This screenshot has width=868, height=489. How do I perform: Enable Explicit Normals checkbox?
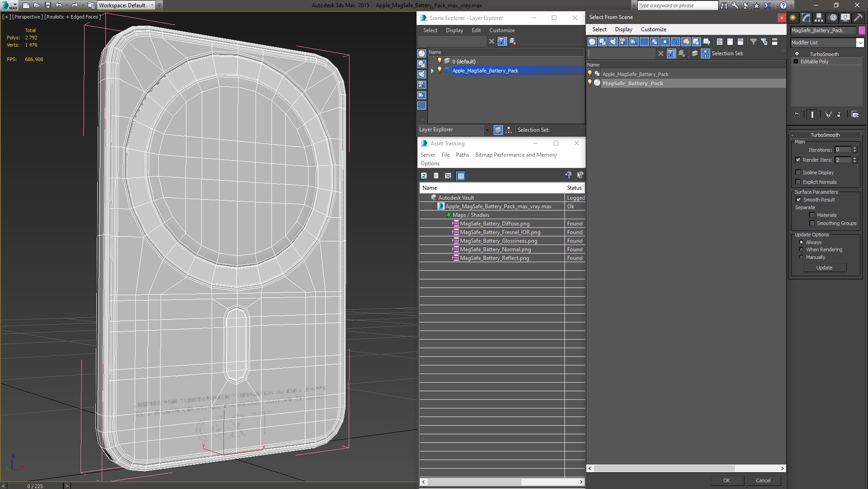tap(798, 182)
